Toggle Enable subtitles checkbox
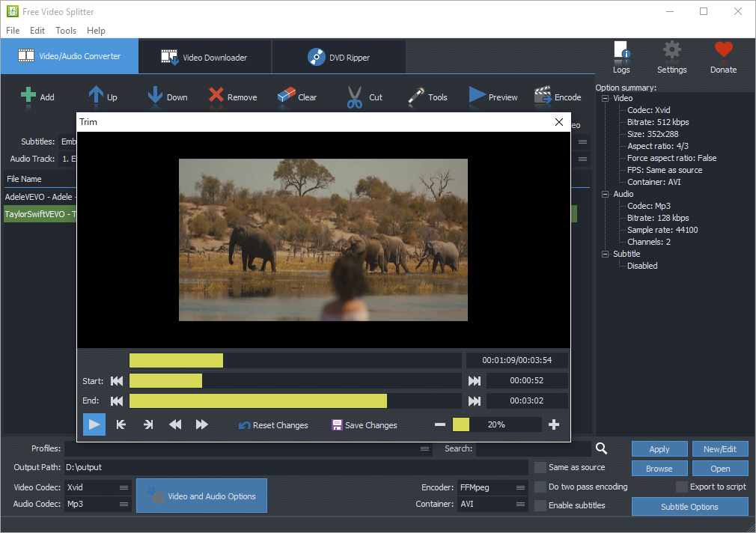This screenshot has width=756, height=533. pyautogui.click(x=540, y=505)
